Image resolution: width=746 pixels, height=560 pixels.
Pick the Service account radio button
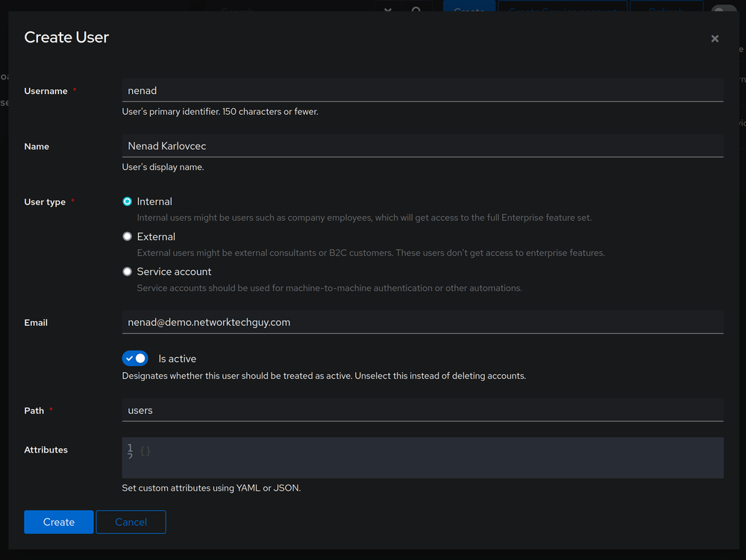click(x=128, y=271)
